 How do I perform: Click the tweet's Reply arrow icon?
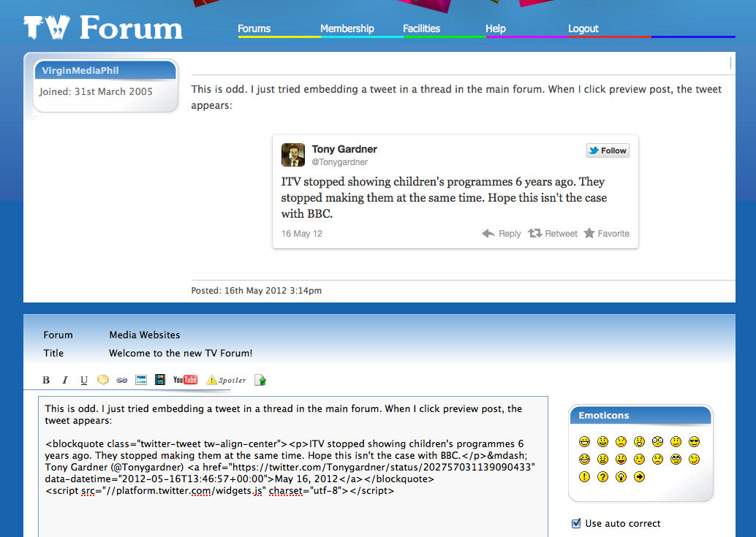tap(488, 234)
